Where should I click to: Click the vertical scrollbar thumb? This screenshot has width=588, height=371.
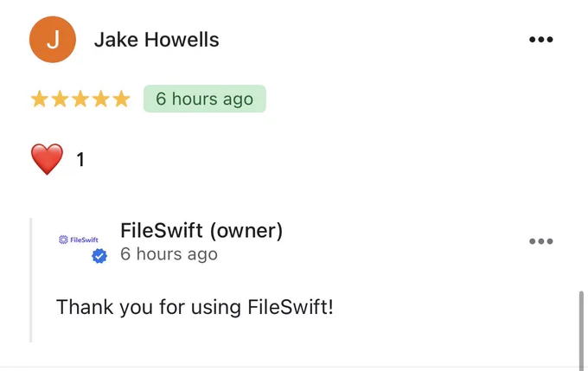581,331
